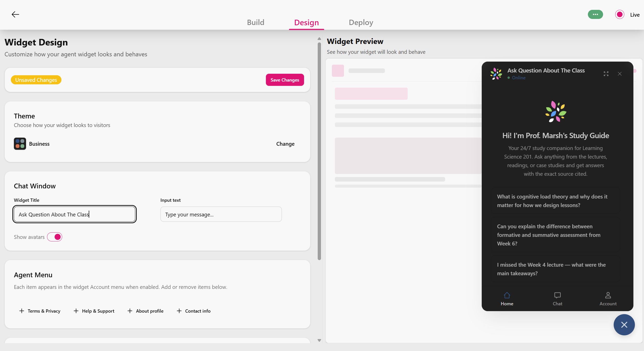This screenshot has width=644, height=351.
Task: Switch to the Deploy tab
Action: point(361,22)
